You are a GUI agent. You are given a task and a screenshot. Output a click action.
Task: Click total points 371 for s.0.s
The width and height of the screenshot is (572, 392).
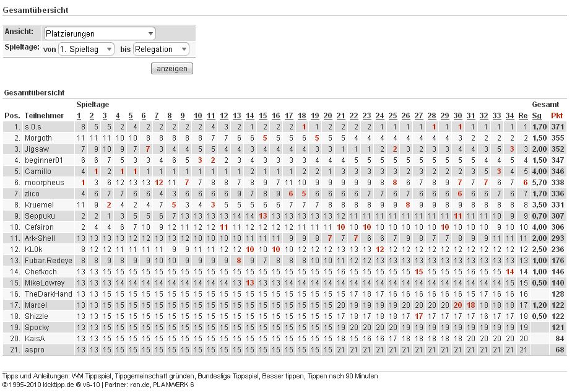click(x=558, y=127)
